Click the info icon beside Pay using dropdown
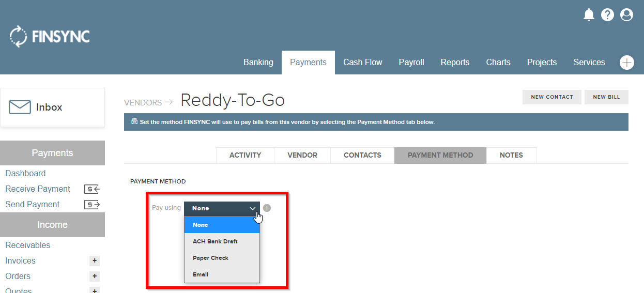Viewport: 644px width, 293px height. [267, 208]
